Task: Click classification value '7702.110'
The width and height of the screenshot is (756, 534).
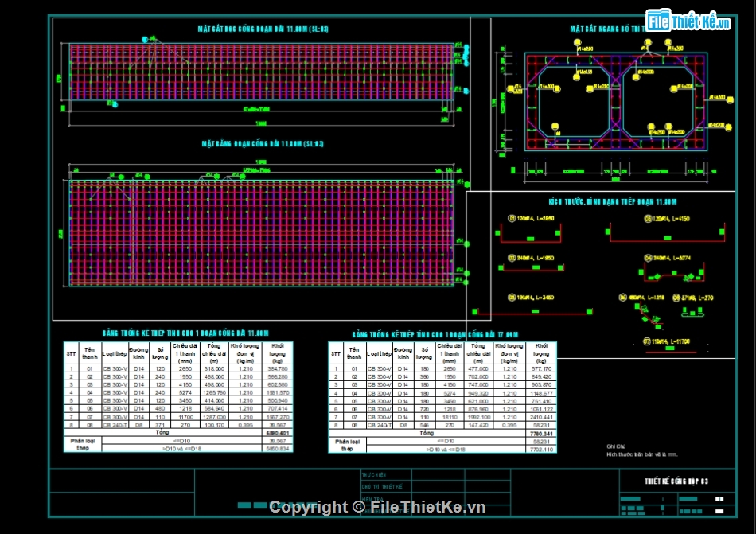Action: [541, 449]
